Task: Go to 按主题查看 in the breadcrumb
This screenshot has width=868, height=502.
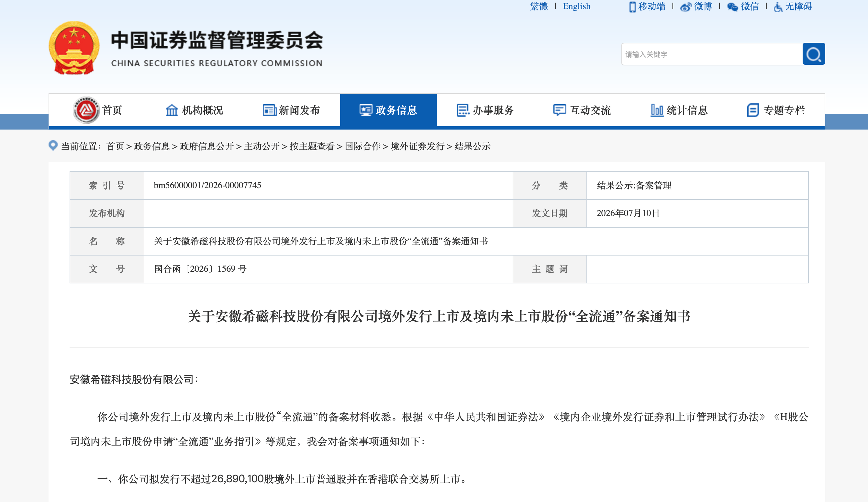Action: (312, 146)
